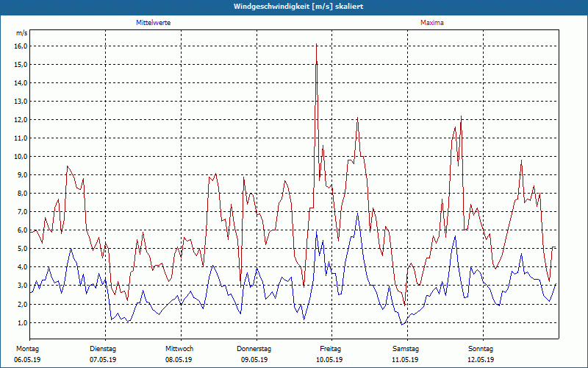Image resolution: width=588 pixels, height=368 pixels.
Task: Select the 7,0 y-axis value
Action: 22,212
